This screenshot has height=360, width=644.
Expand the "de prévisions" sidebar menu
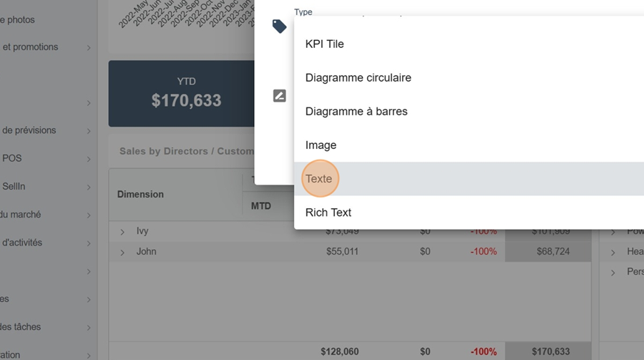tap(89, 131)
